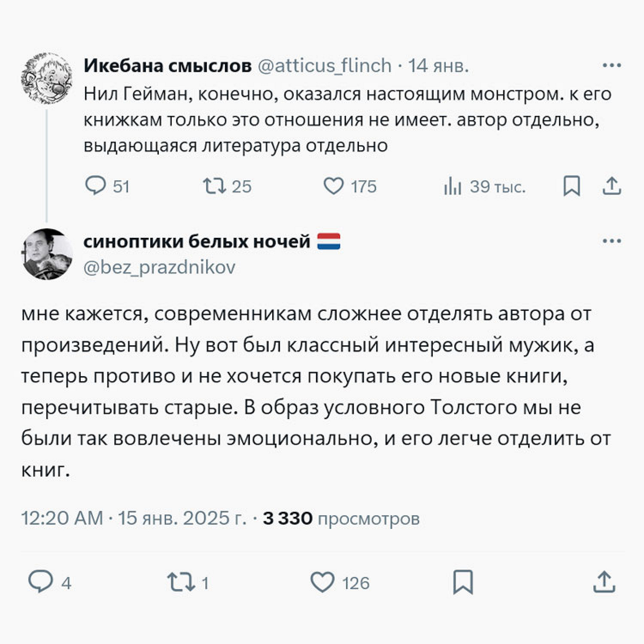Open the @bez_prazdnikov handle link
644x644 pixels.
coord(159,267)
